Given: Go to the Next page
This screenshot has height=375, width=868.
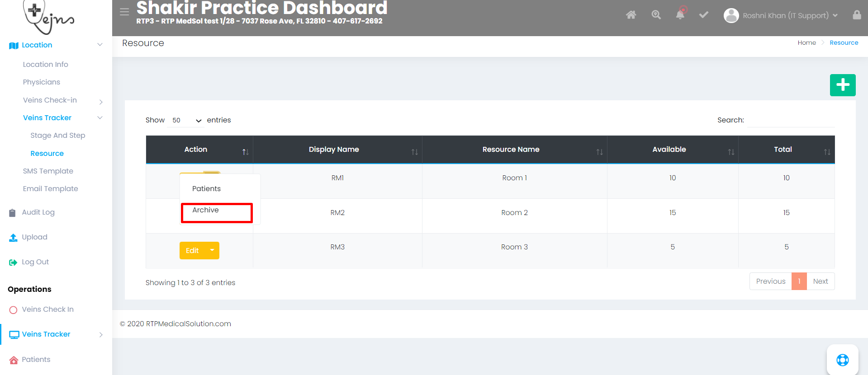Looking at the screenshot, I should tap(820, 281).
